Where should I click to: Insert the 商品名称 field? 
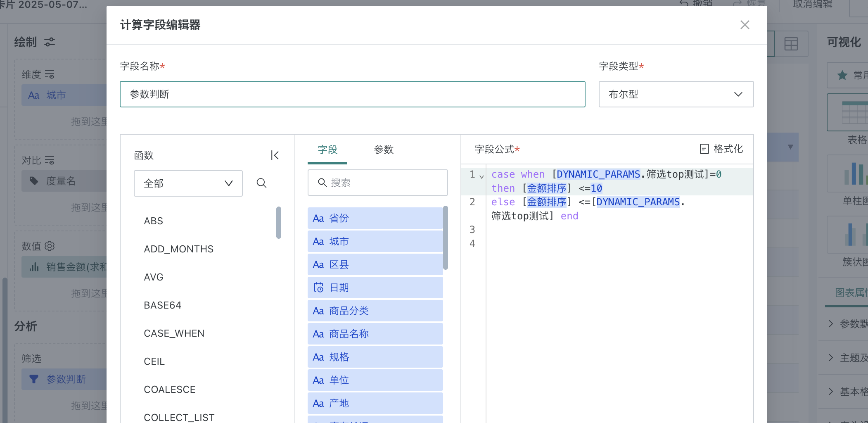pos(375,334)
